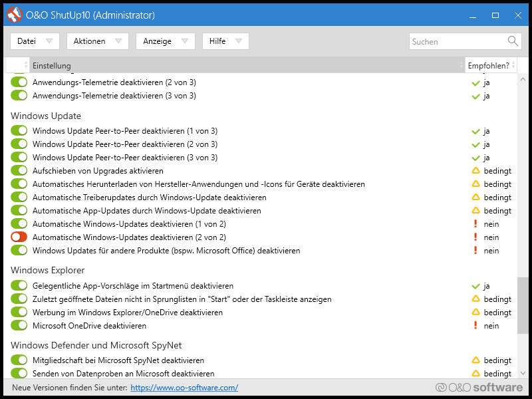Viewport: 532px width, 399px height.
Task: Click yellow triangle for Senden von Datenproben row
Action: click(x=475, y=373)
